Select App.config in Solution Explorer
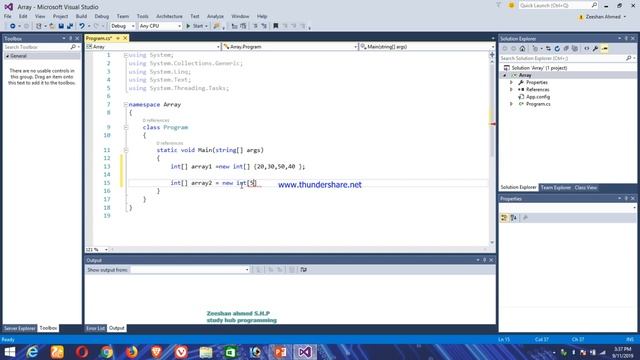 [538, 97]
